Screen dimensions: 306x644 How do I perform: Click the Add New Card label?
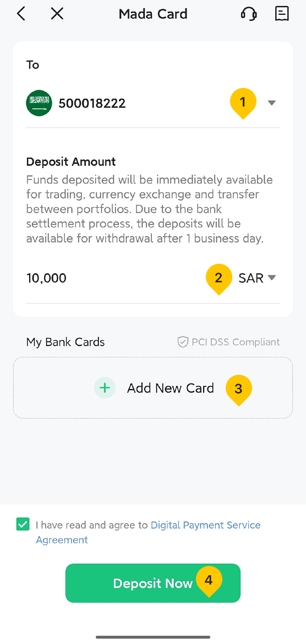coord(170,388)
